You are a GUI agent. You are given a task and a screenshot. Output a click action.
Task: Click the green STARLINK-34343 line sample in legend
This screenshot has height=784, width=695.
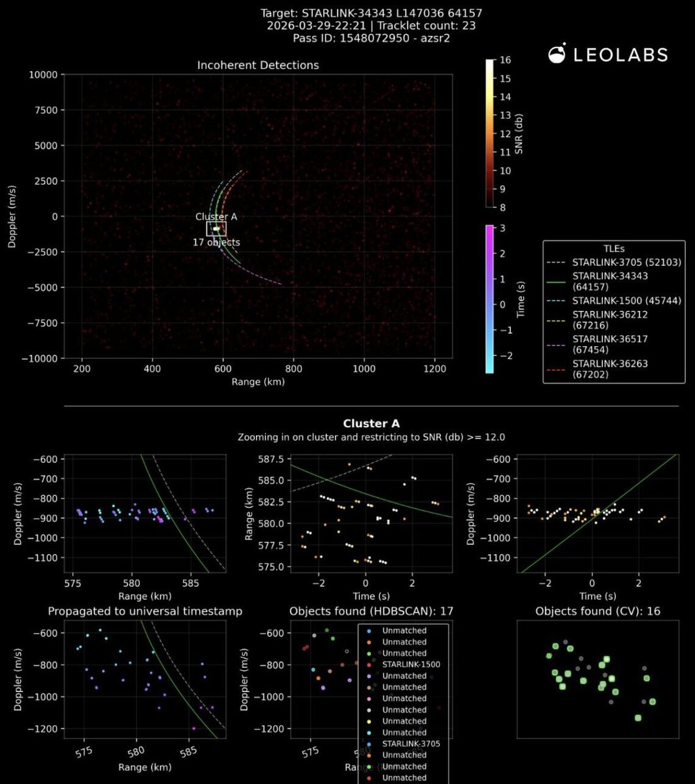pos(557,281)
